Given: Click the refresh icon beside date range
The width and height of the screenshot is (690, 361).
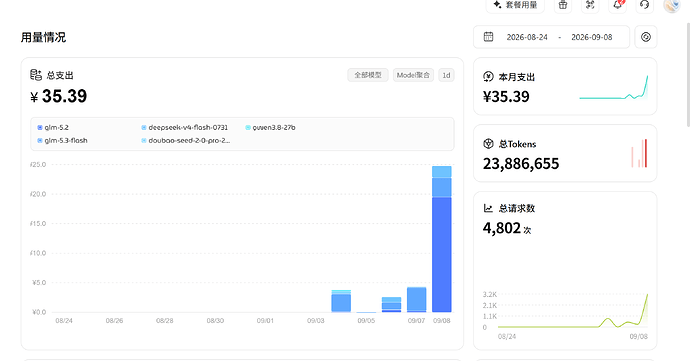Looking at the screenshot, I should (x=646, y=37).
